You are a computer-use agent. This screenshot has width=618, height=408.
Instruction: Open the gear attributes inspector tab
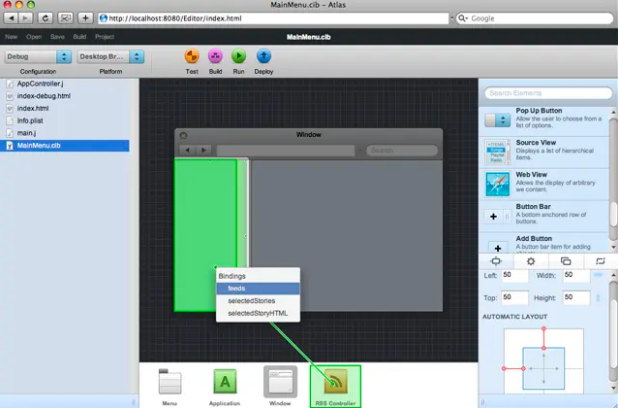pyautogui.click(x=531, y=261)
